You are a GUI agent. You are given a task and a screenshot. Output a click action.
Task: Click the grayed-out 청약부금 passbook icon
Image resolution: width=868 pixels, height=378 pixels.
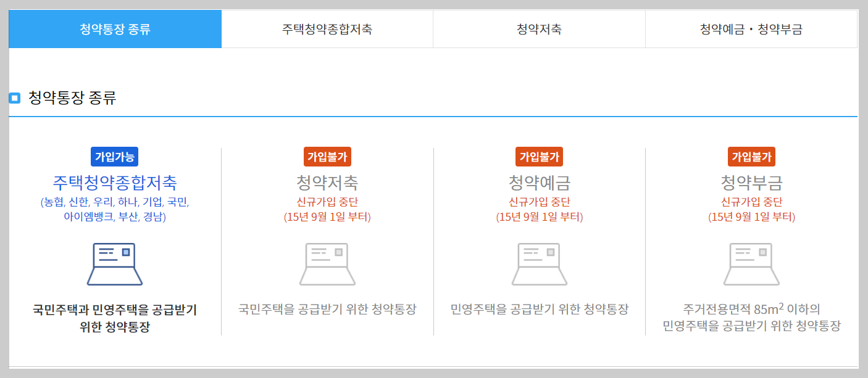[751, 264]
